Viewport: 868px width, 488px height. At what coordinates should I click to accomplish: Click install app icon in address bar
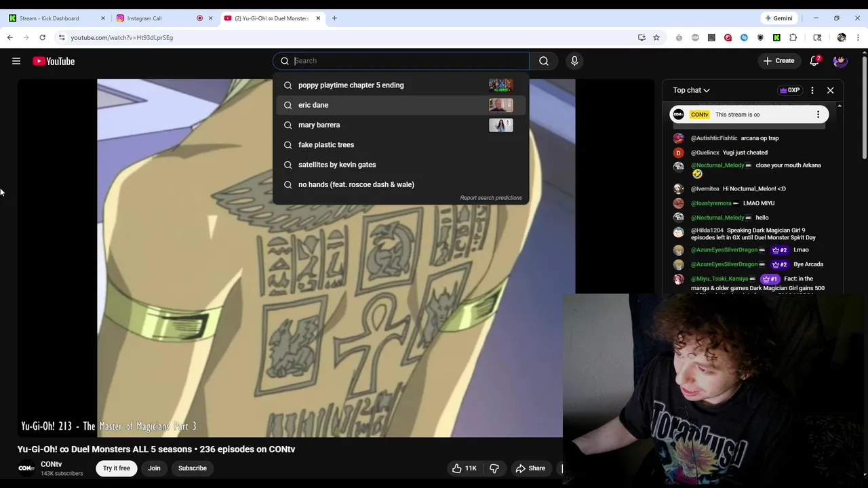pyautogui.click(x=642, y=37)
